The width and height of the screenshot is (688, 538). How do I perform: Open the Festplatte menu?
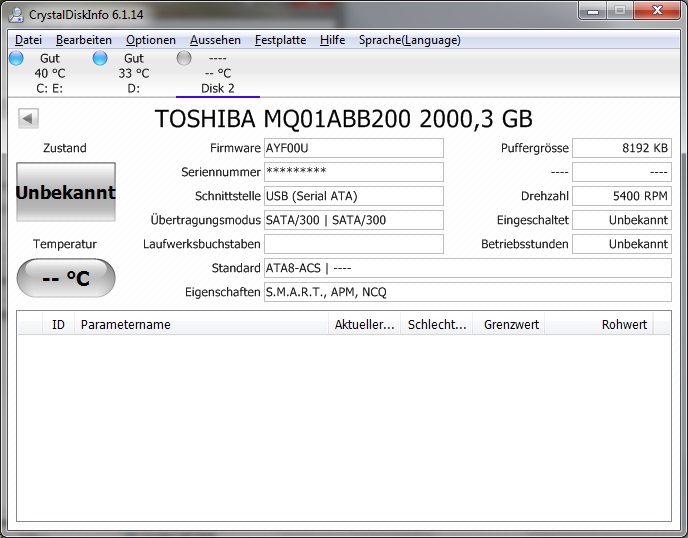click(x=280, y=40)
